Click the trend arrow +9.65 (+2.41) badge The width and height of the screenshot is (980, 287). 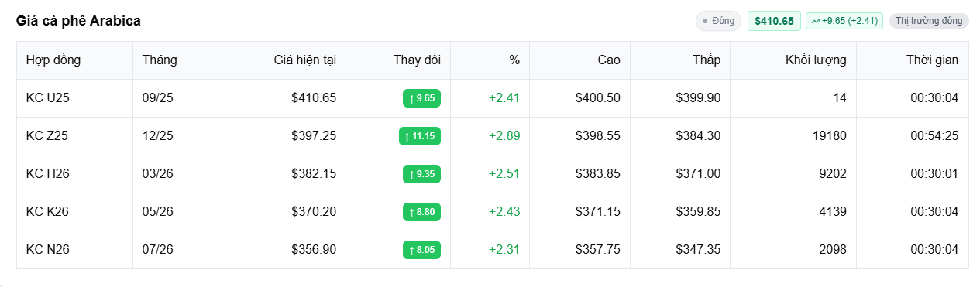pyautogui.click(x=844, y=21)
